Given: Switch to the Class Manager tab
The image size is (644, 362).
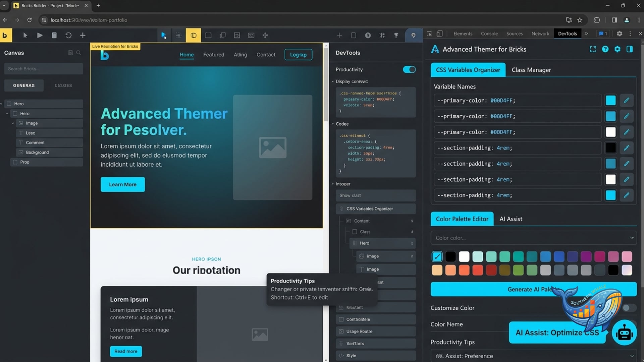Looking at the screenshot, I should [531, 70].
